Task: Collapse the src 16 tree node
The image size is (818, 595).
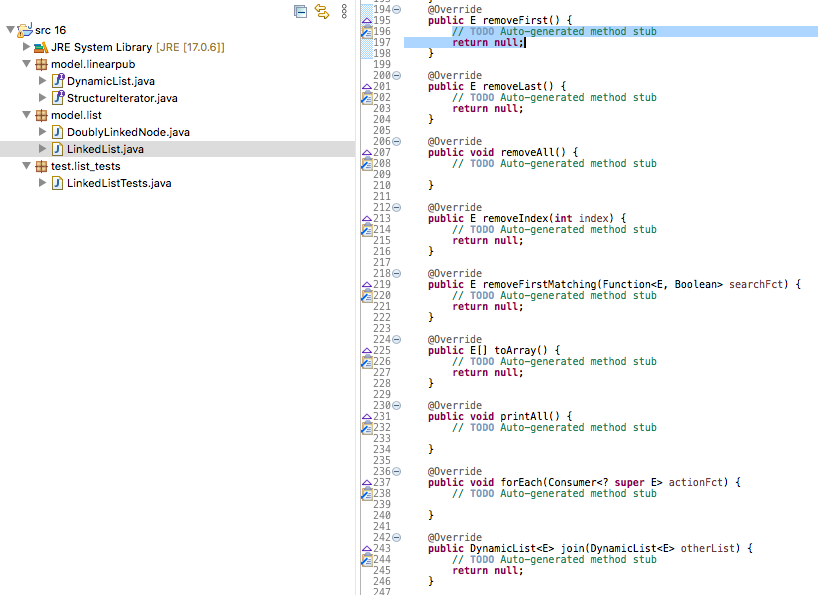Action: [8, 29]
